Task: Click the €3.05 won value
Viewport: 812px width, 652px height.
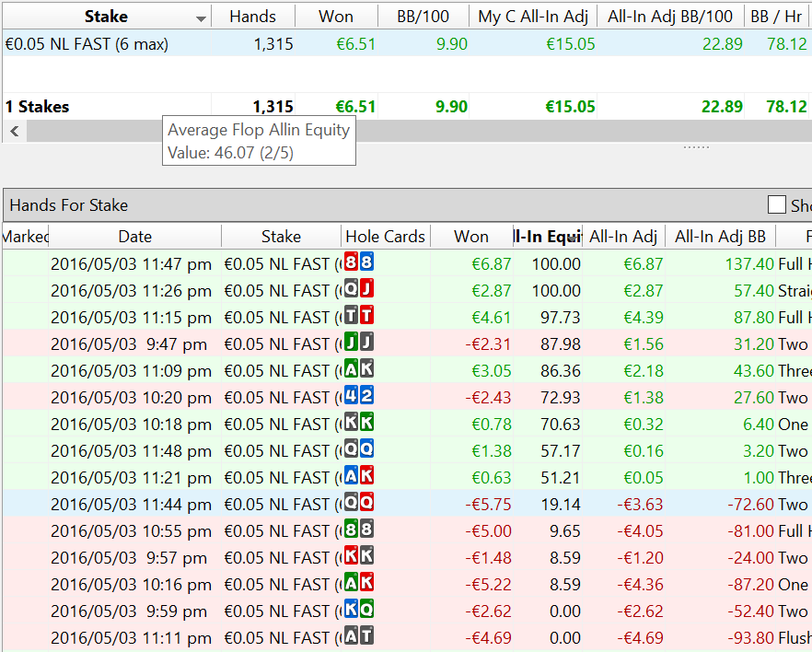Action: [x=492, y=371]
